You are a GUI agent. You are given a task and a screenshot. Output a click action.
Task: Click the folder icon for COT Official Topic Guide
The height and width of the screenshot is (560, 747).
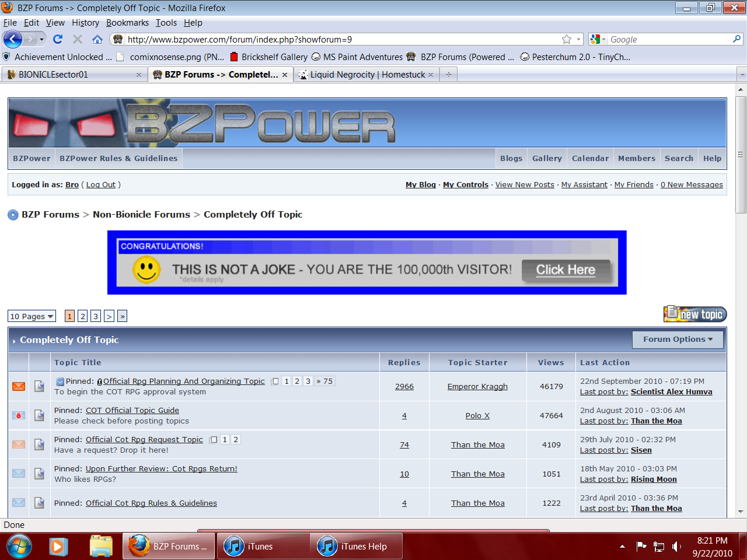coord(19,415)
